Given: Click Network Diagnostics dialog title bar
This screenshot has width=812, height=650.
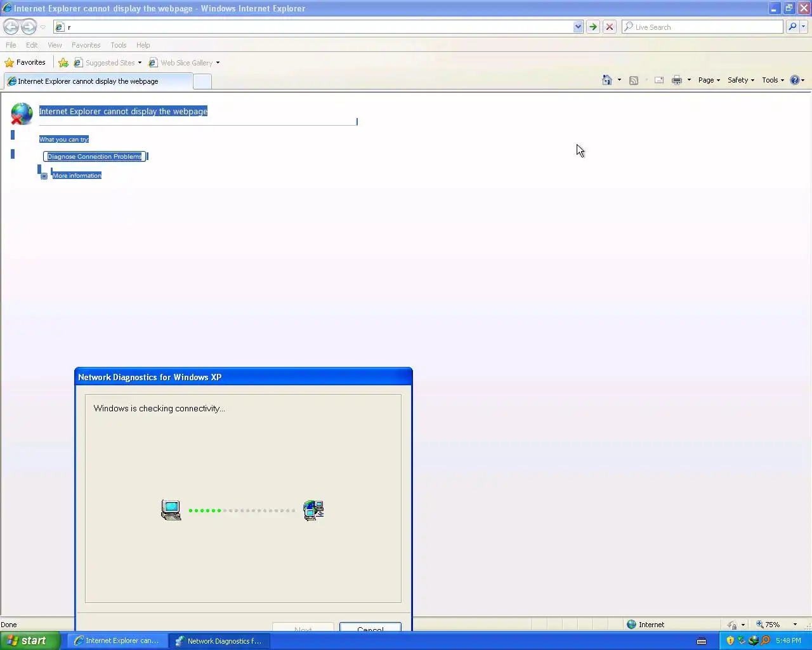Looking at the screenshot, I should click(244, 377).
